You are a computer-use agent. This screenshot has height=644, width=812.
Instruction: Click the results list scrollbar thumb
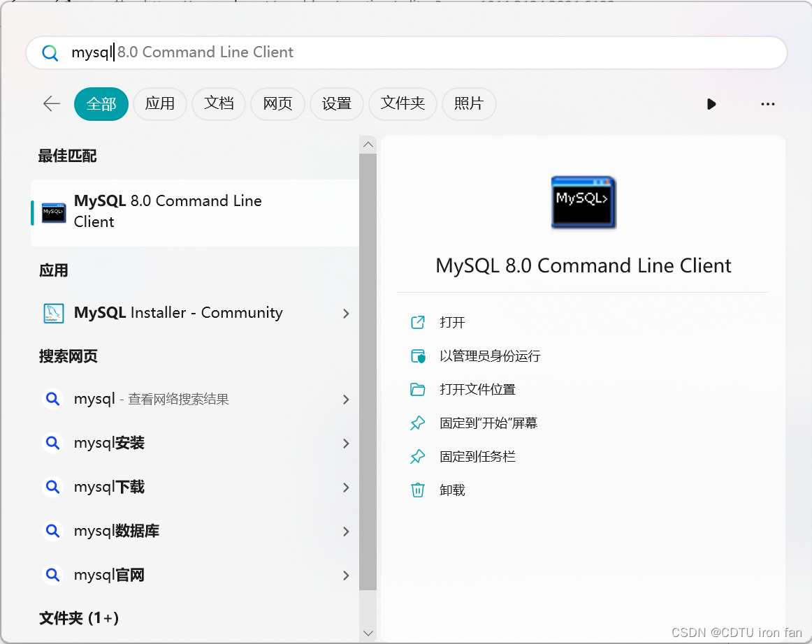click(x=368, y=372)
